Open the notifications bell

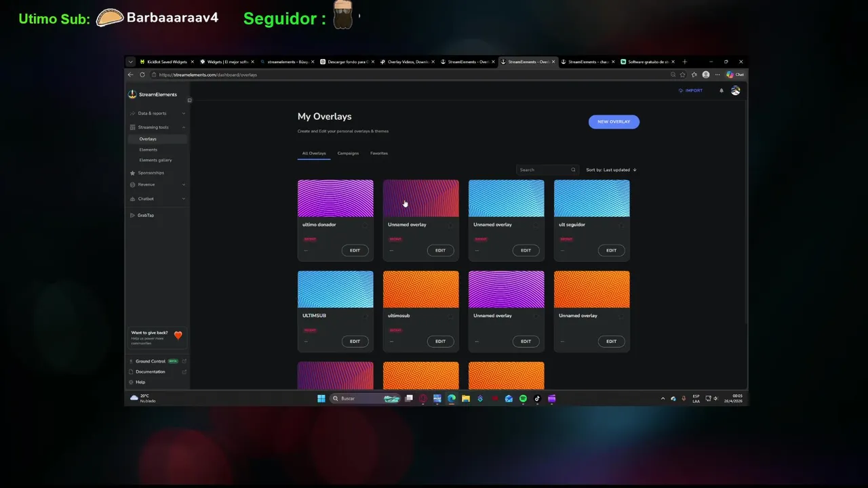[721, 90]
